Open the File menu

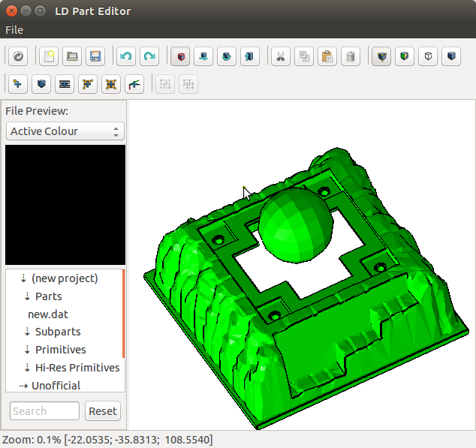pos(14,30)
